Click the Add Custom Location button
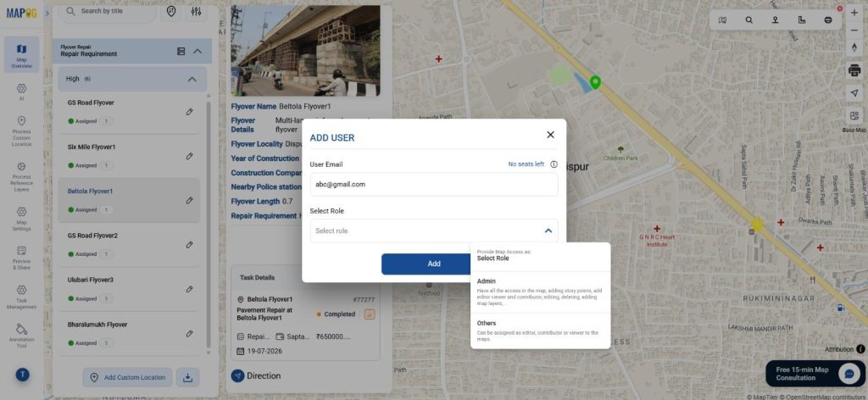The width and height of the screenshot is (868, 400). click(x=128, y=377)
